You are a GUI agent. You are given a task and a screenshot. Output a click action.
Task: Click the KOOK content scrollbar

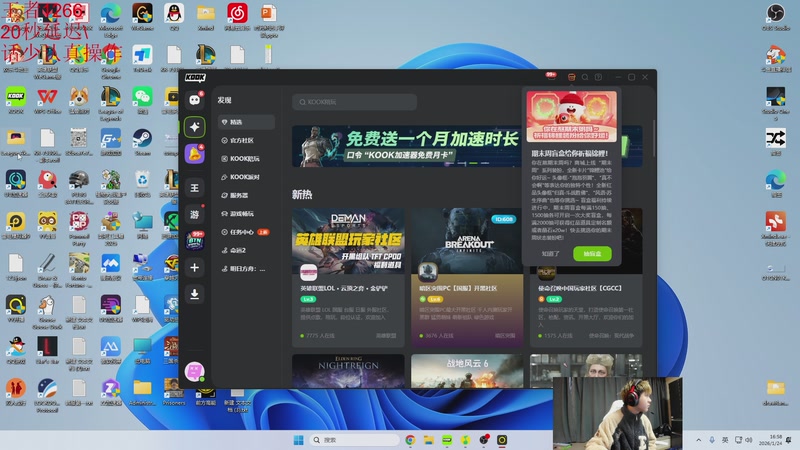[654, 139]
